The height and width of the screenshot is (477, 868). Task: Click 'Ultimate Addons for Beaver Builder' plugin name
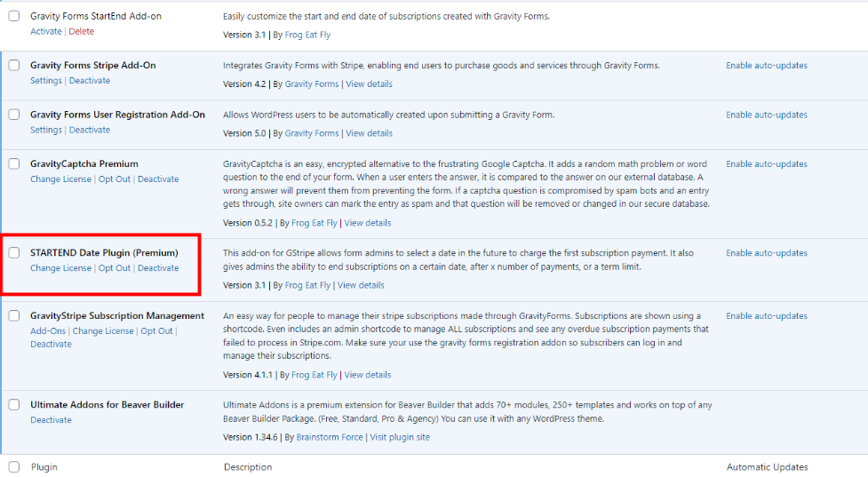tap(108, 404)
